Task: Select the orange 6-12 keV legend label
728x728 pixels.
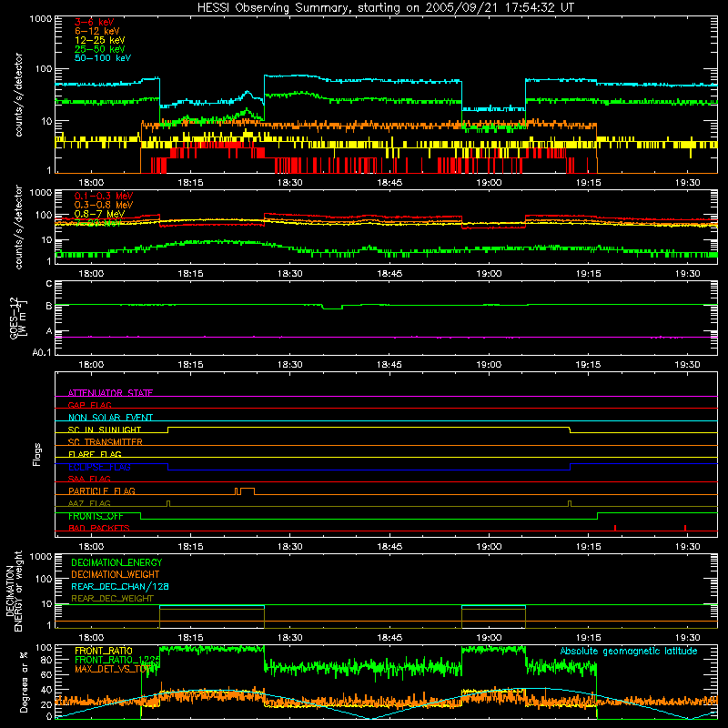Action: pyautogui.click(x=97, y=31)
